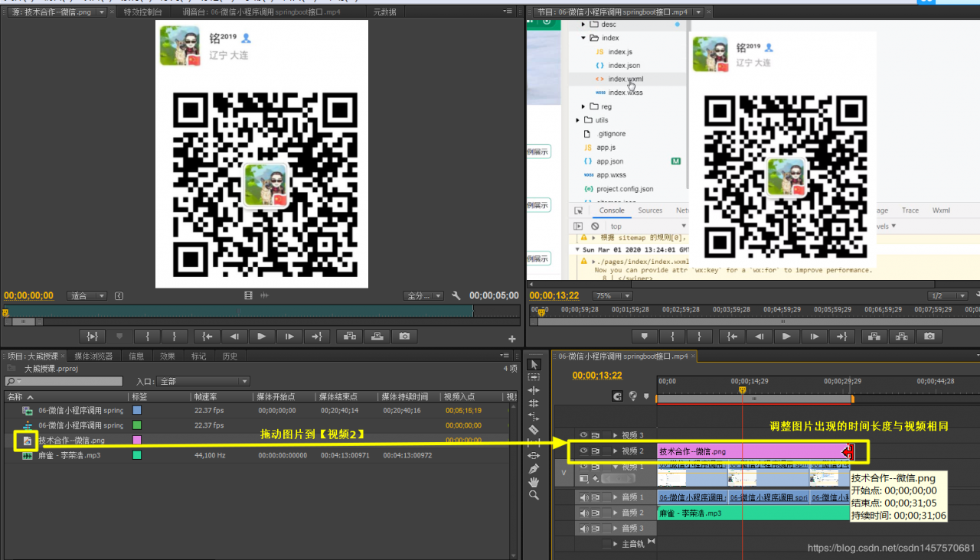
Task: Go to In point in Program monitor
Action: pos(733,336)
